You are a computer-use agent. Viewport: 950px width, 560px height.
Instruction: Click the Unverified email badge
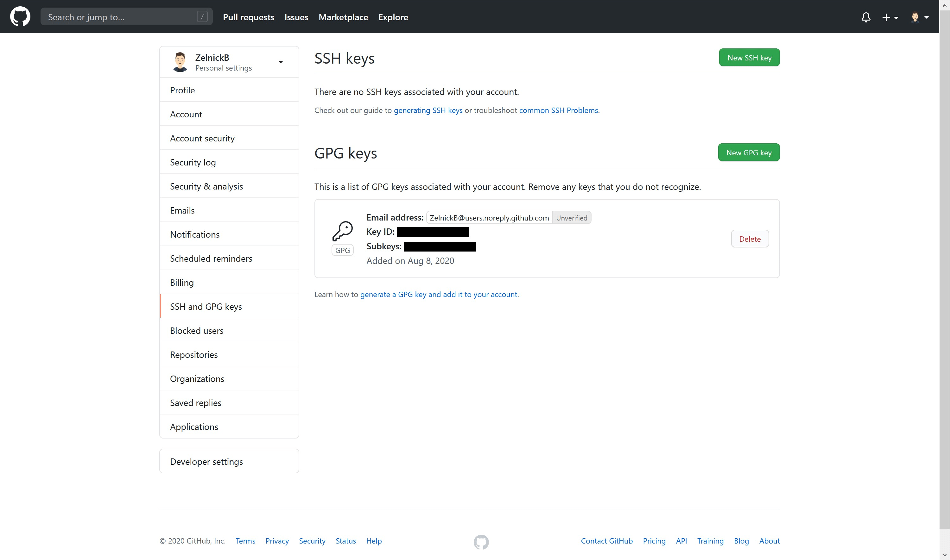click(571, 218)
